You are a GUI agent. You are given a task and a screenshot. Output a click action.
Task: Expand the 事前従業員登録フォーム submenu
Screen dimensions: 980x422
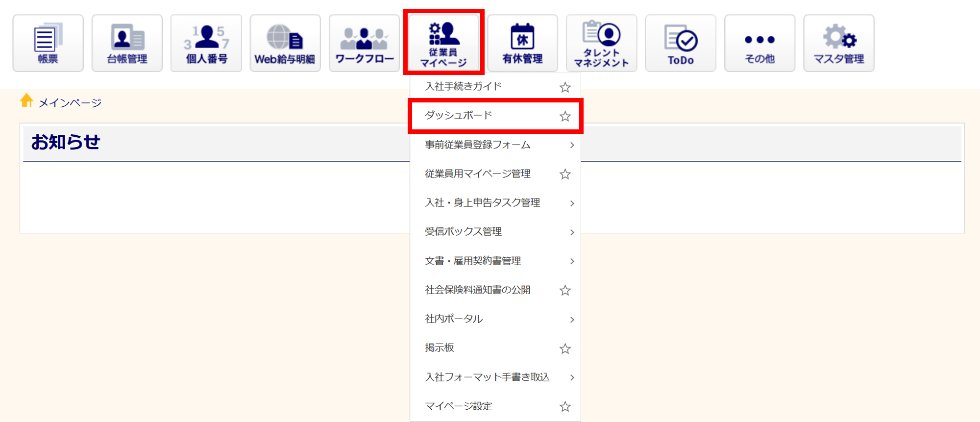(x=572, y=145)
